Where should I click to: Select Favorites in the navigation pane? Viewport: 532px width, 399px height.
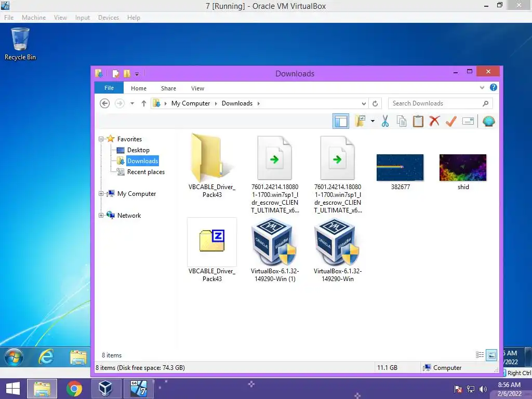point(129,139)
